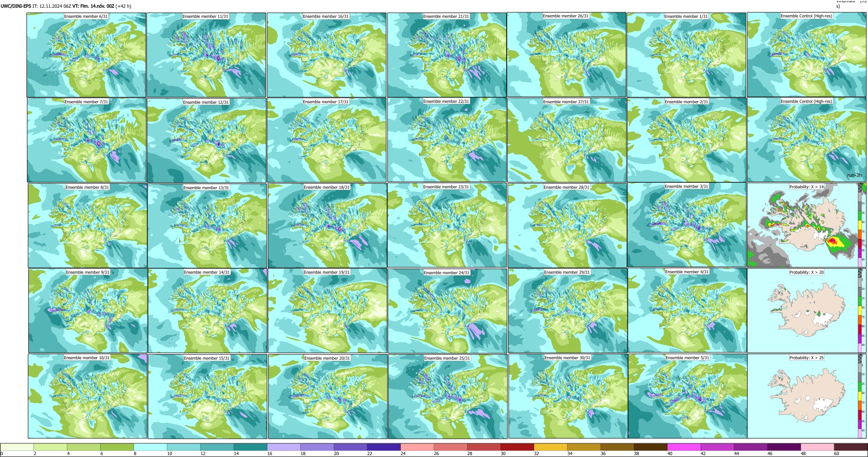Pick the purple swatch between 20 and 22

click(350, 447)
